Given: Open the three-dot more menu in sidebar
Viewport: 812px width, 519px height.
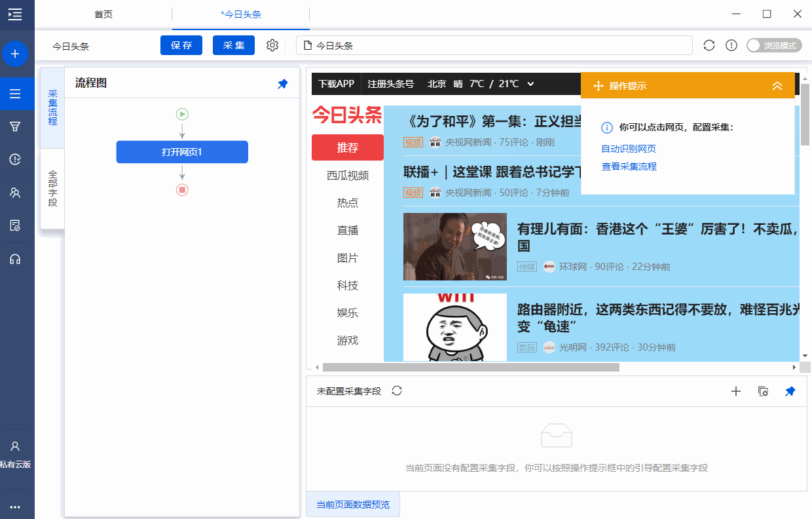Looking at the screenshot, I should [15, 507].
